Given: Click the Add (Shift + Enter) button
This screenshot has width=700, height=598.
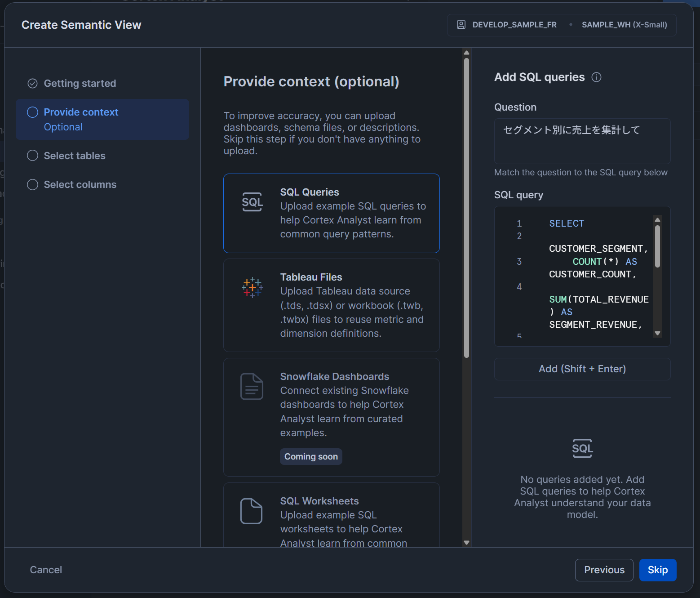Looking at the screenshot, I should (582, 369).
